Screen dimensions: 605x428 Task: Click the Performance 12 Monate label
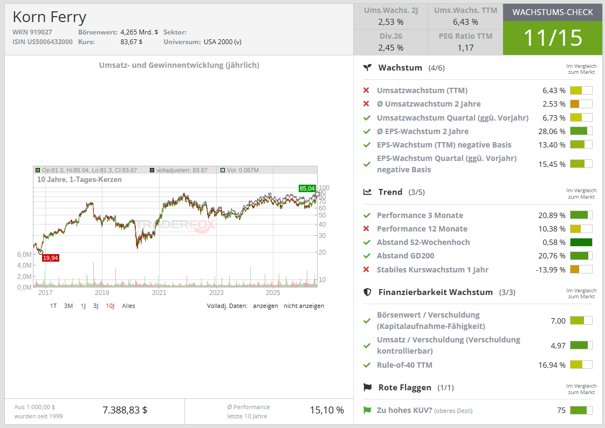pyautogui.click(x=422, y=229)
